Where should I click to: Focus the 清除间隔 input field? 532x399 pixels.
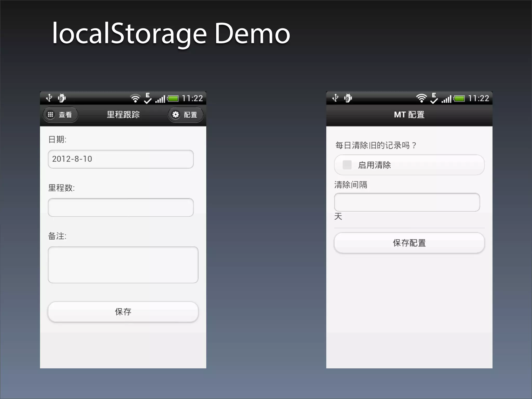[407, 202]
